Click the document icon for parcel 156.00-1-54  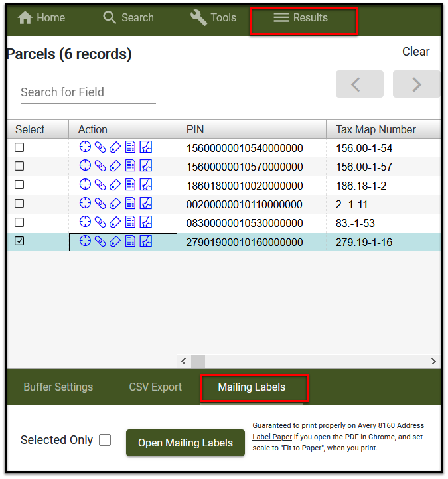coord(130,147)
